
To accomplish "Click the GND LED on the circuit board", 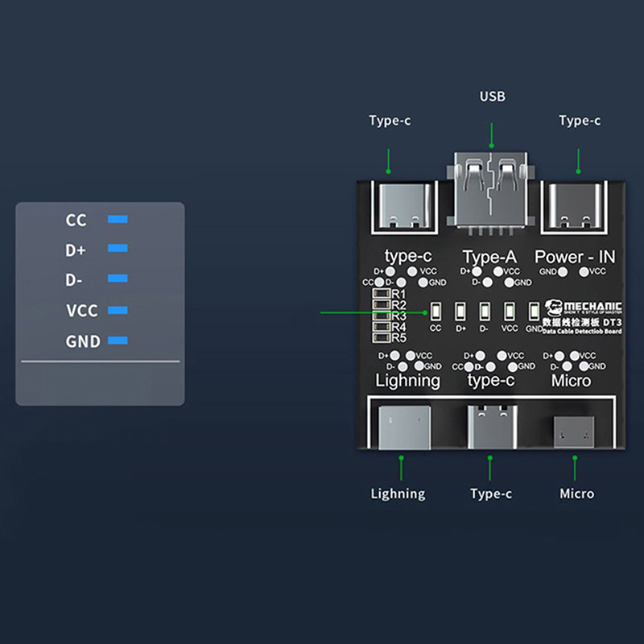I will click(533, 310).
